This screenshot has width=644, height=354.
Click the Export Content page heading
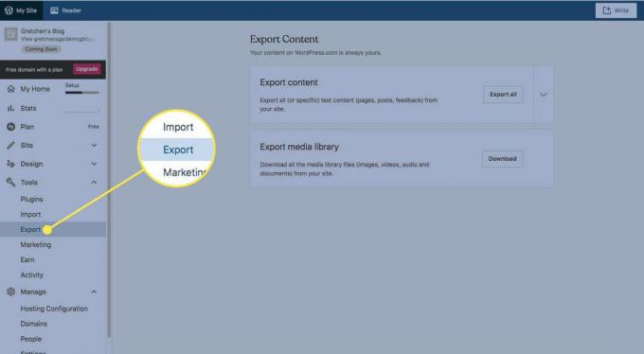[x=284, y=39]
